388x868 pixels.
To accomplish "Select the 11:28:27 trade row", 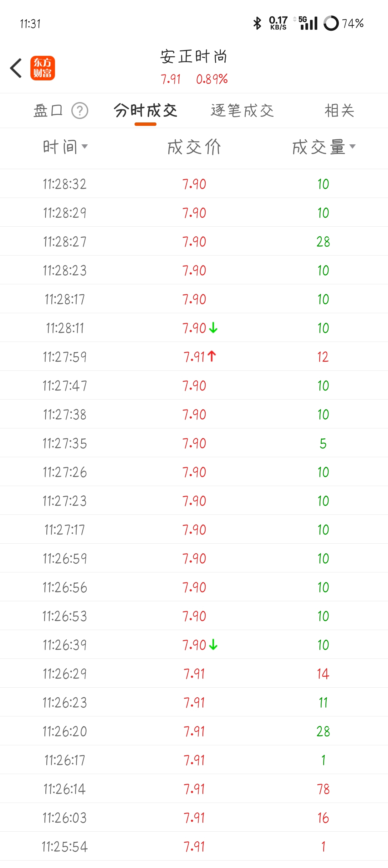I will [x=194, y=241].
